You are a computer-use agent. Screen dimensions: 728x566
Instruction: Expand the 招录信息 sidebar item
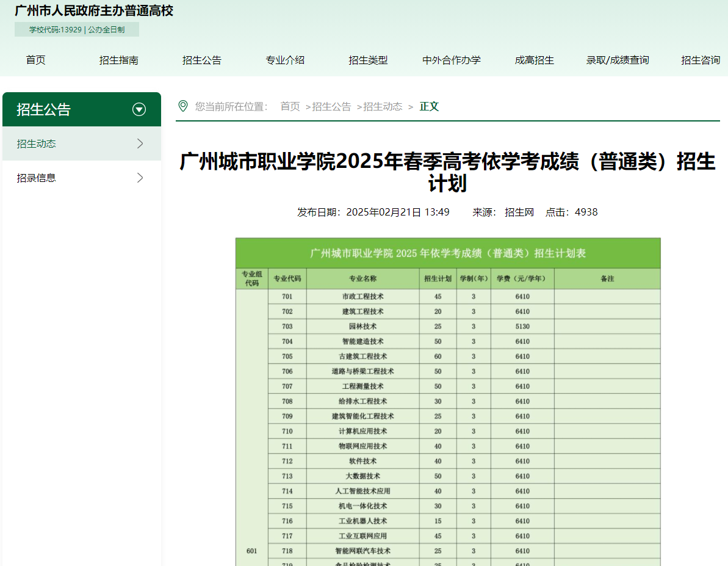click(140, 177)
